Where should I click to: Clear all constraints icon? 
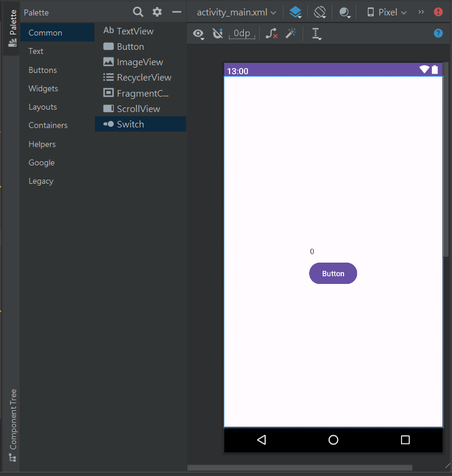[272, 33]
